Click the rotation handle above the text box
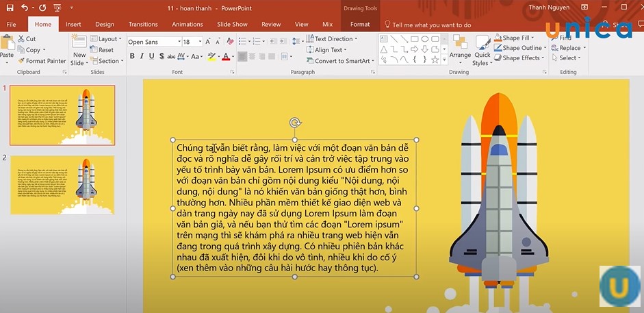This screenshot has width=644, height=313. click(x=295, y=123)
